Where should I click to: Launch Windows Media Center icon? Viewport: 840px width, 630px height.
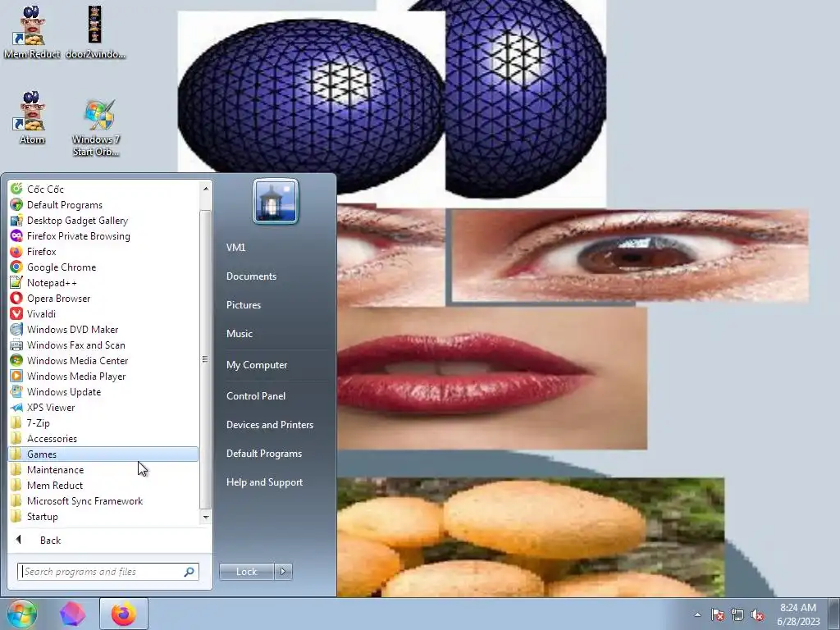point(16,360)
